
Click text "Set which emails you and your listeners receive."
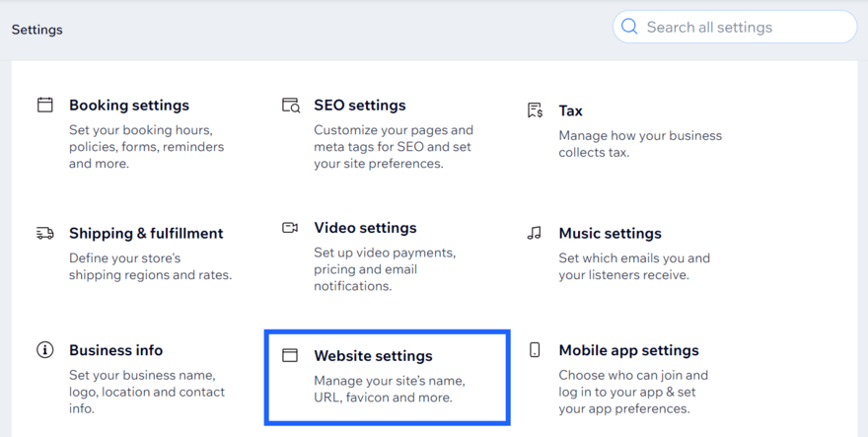coord(634,266)
